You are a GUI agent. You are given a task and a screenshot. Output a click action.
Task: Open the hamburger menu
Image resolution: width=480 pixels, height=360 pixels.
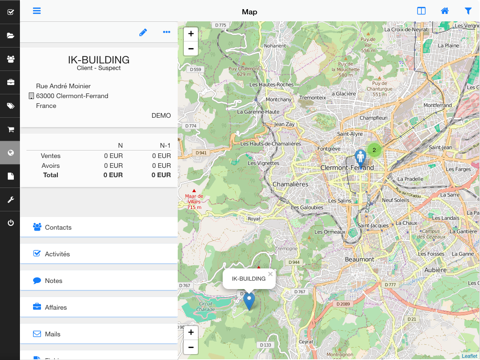coord(37,11)
